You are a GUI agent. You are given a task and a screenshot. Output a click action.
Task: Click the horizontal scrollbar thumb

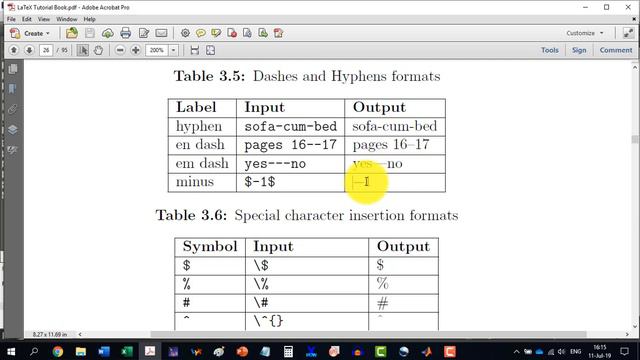click(369, 334)
